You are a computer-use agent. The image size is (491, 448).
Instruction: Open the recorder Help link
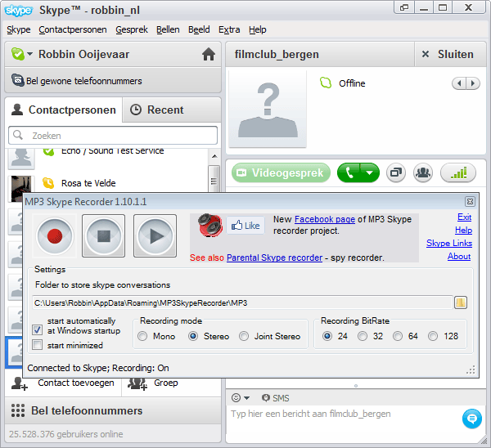(x=463, y=231)
